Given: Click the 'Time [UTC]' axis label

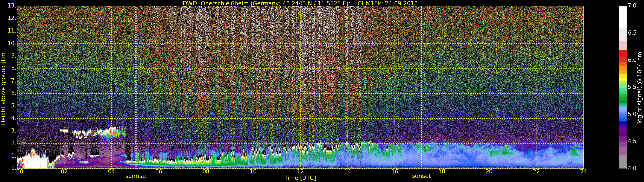Looking at the screenshot, I should coord(300,178).
